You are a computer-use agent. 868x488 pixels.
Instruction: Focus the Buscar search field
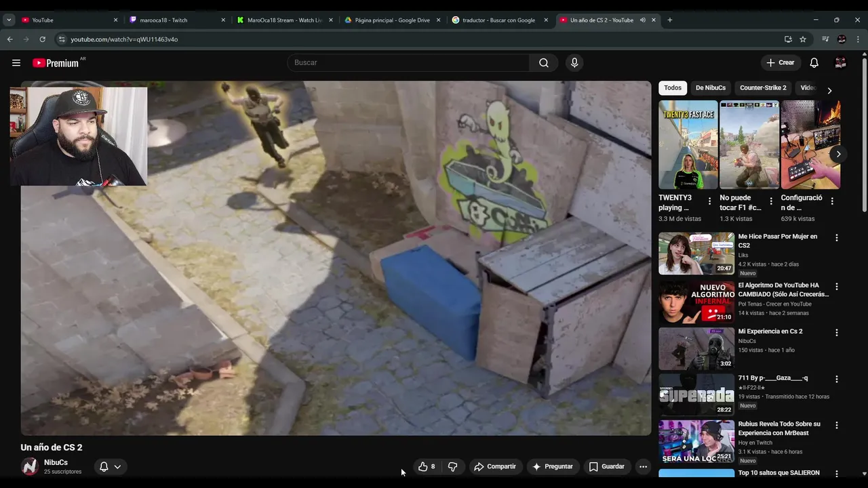[x=409, y=62]
